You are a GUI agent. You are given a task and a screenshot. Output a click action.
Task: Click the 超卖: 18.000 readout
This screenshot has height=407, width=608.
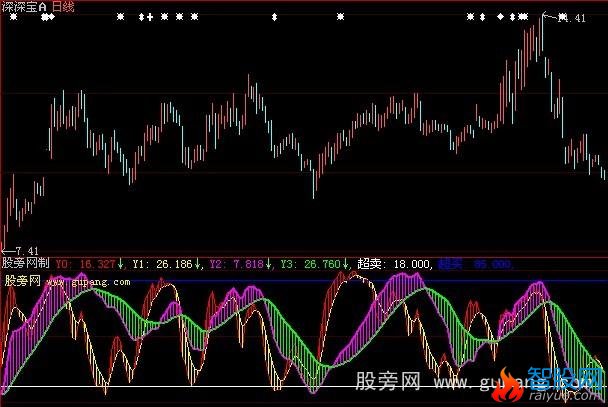click(x=394, y=264)
